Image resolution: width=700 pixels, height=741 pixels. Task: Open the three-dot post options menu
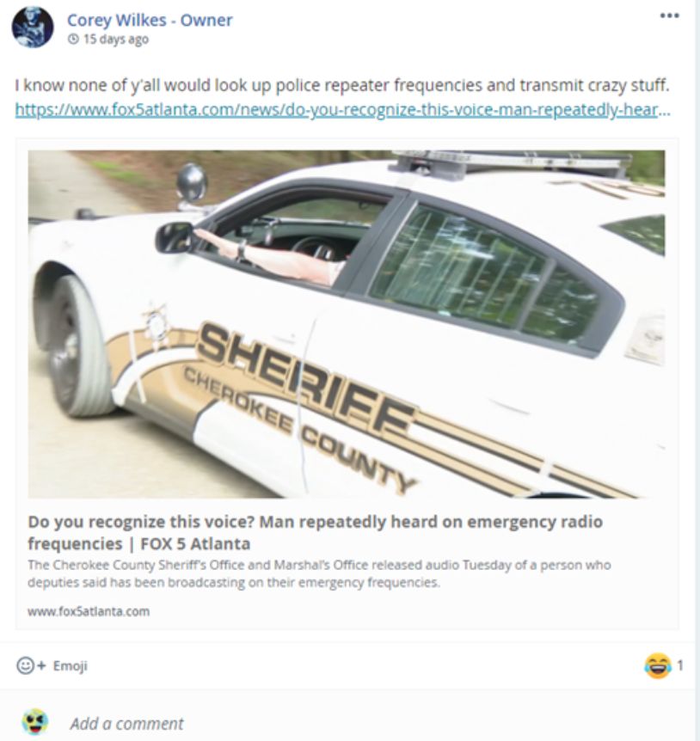[x=669, y=15]
